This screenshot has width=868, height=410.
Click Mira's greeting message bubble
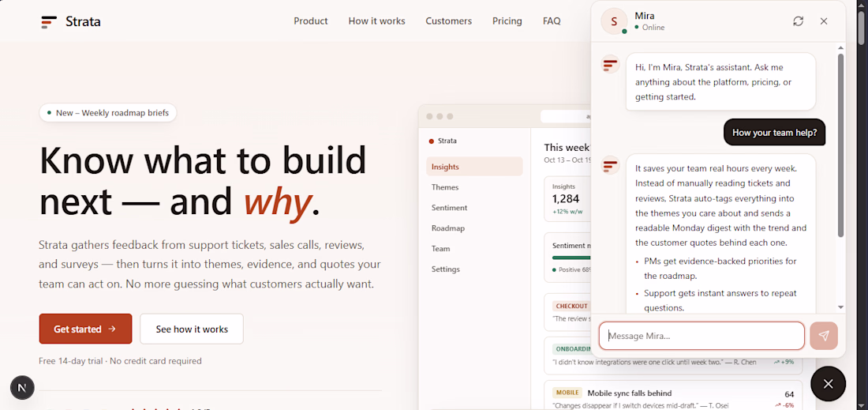(x=720, y=81)
